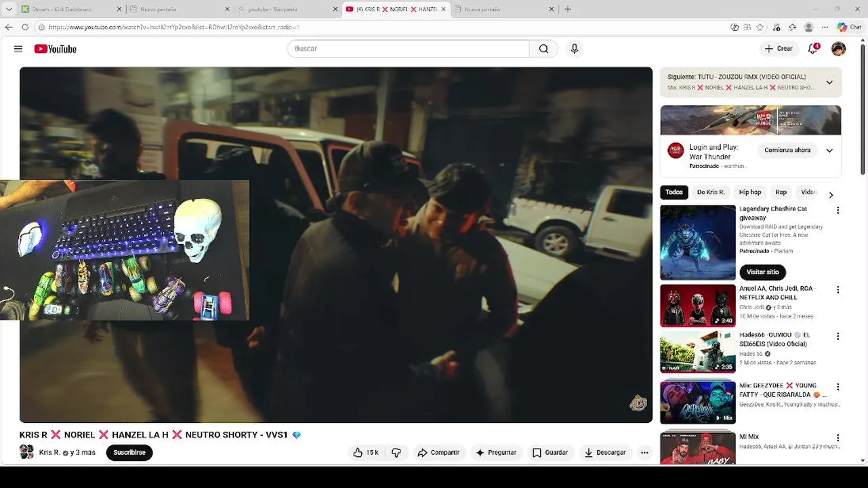Open the Hades66 OUVIOU video thumbnail
Image resolution: width=868 pixels, height=488 pixels.
pyautogui.click(x=698, y=352)
